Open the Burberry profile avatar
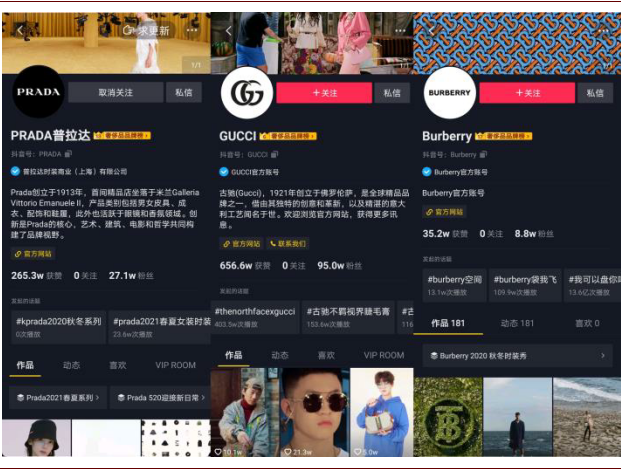621x470 pixels. 450,93
